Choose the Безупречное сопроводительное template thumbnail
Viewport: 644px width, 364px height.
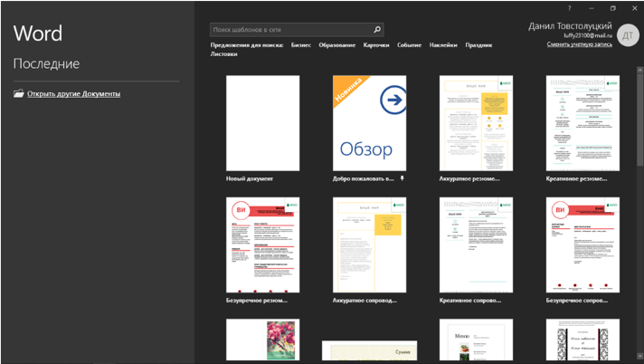click(582, 244)
